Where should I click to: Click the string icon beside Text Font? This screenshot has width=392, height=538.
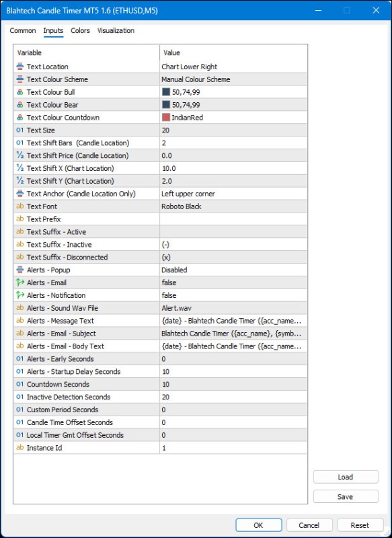coord(20,206)
